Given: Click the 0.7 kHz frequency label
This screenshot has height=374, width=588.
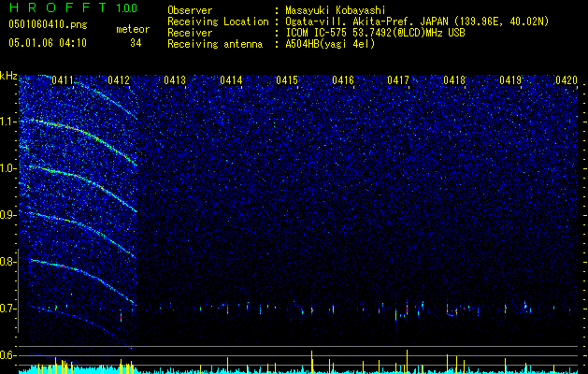Looking at the screenshot, I should click(x=8, y=309).
